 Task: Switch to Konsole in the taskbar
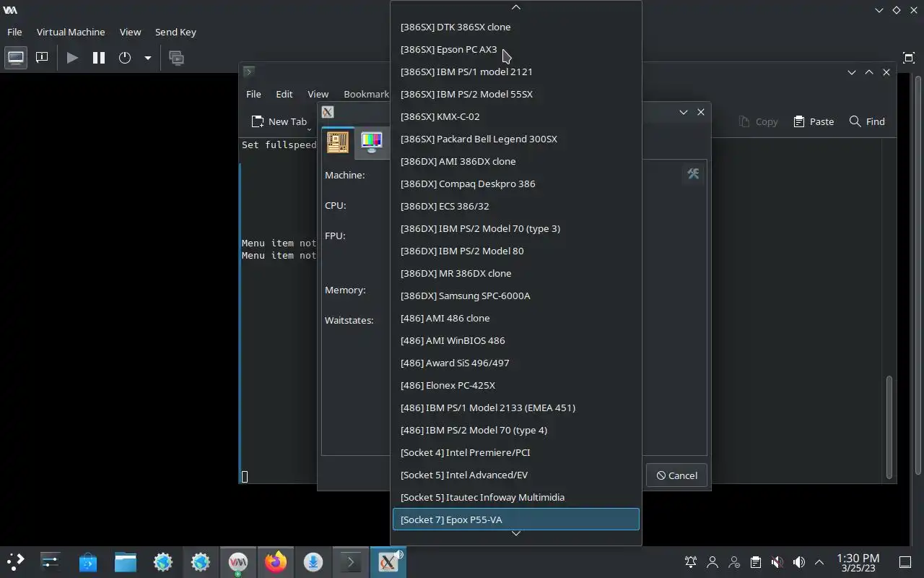[351, 561]
